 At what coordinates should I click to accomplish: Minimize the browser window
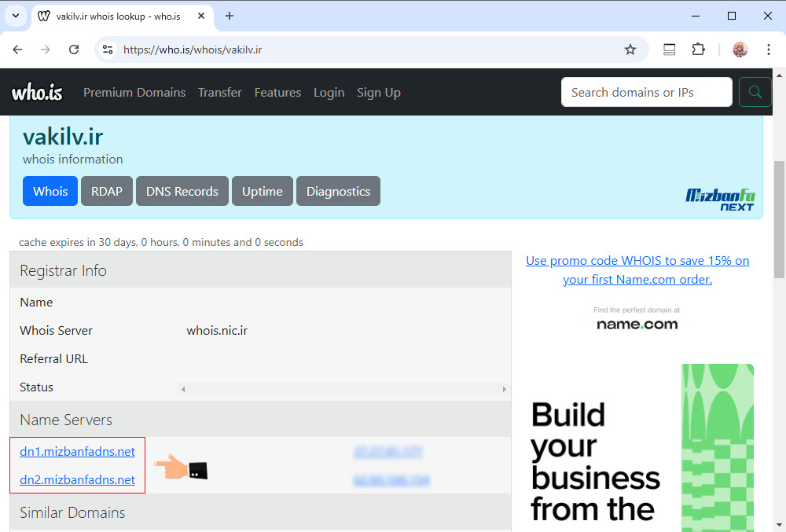point(696,16)
